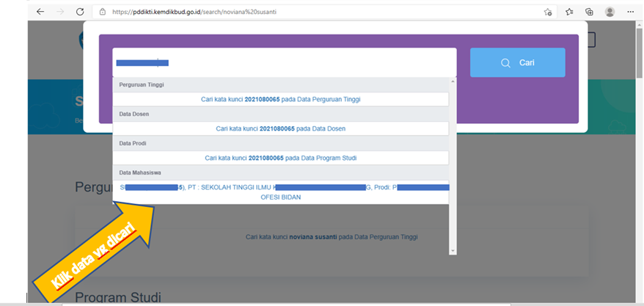Search 2021080065 in Data Perguruan Tinggi

(x=280, y=99)
